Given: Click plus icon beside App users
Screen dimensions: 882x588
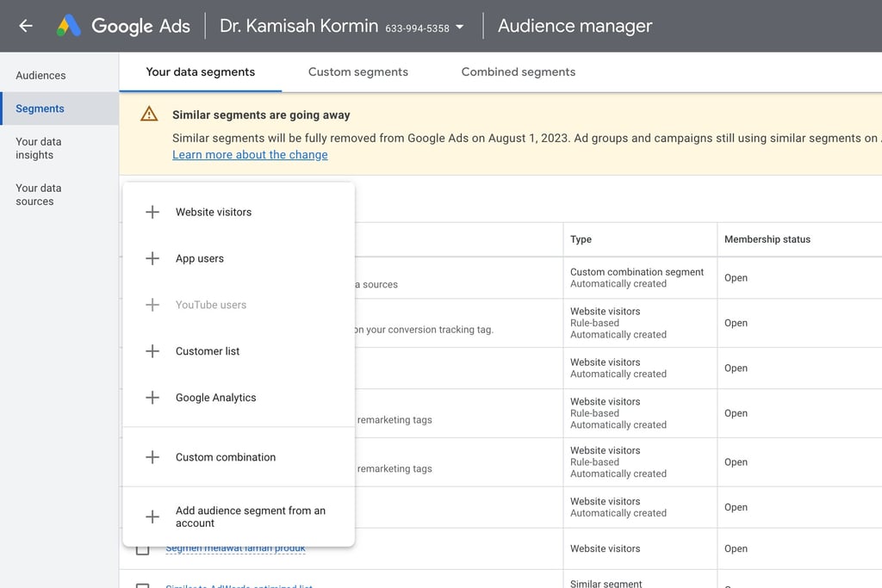Looking at the screenshot, I should point(152,258).
